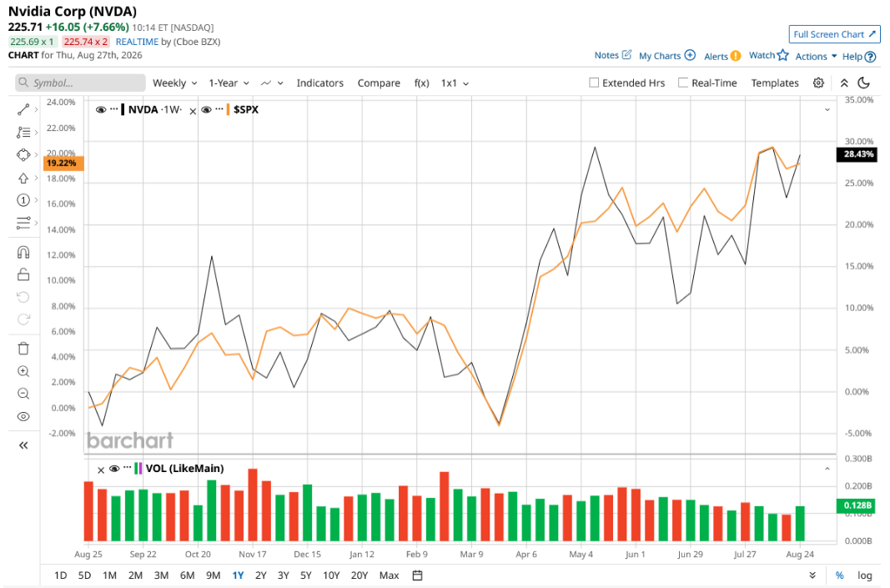
Task: Tick the Real-Time checkbox
Action: pos(683,83)
